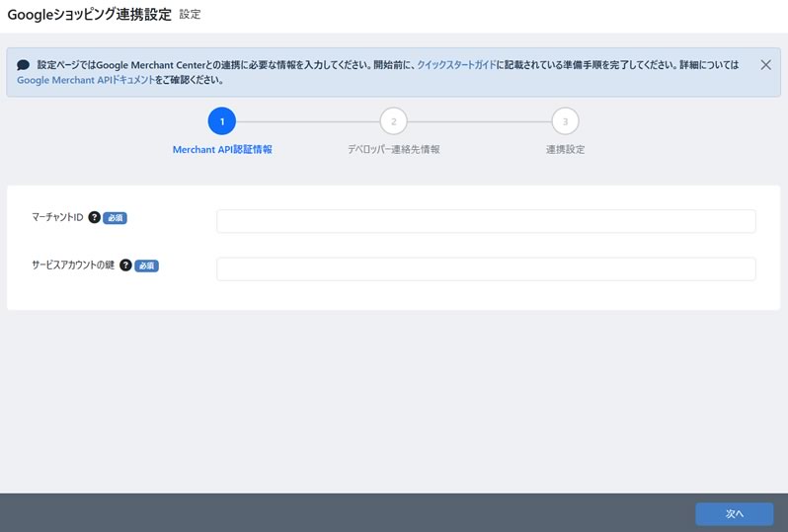Open the Google Merchant APIドキュメント link
The height and width of the screenshot is (532, 788).
coord(86,80)
